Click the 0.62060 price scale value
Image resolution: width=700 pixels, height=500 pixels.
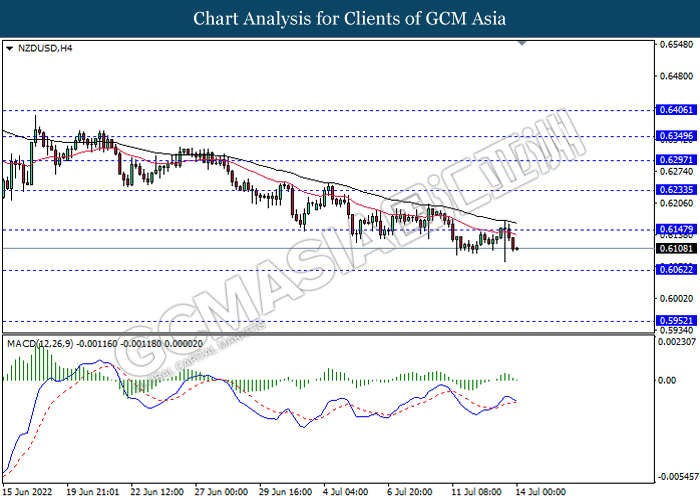[x=676, y=204]
